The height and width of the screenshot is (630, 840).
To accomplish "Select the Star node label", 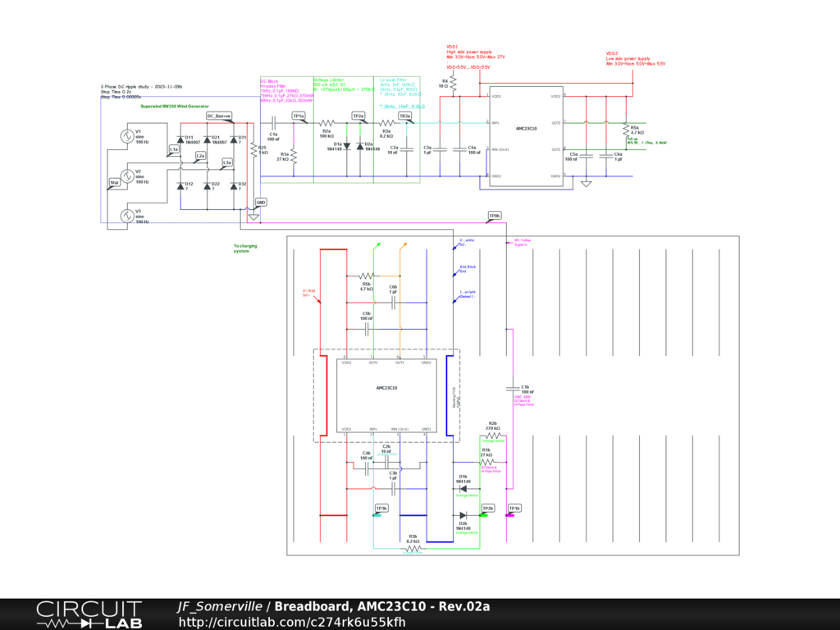I will [x=114, y=182].
